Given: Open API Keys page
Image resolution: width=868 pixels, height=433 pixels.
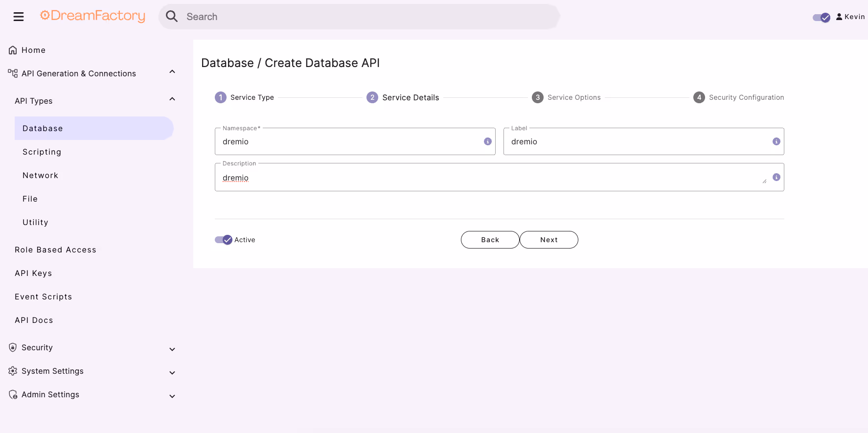Looking at the screenshot, I should pyautogui.click(x=33, y=273).
